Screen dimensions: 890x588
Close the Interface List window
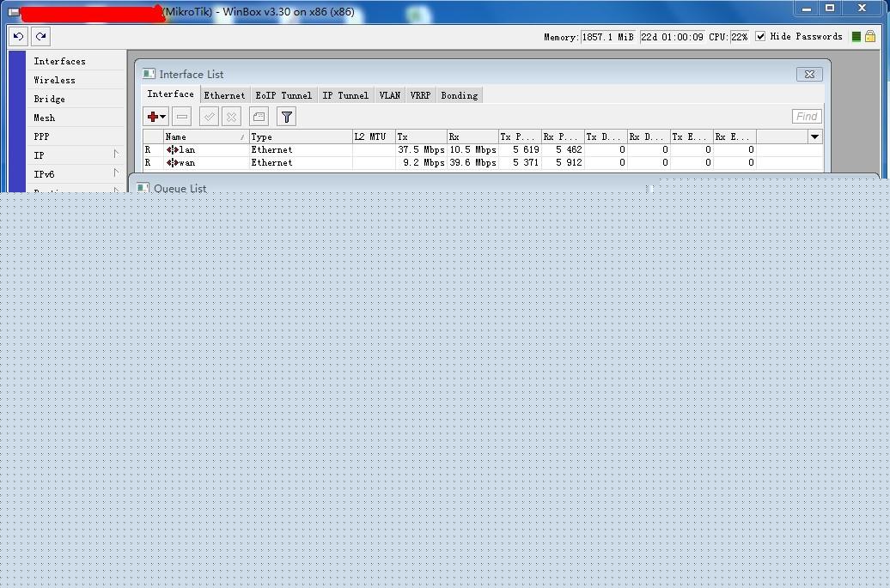809,75
